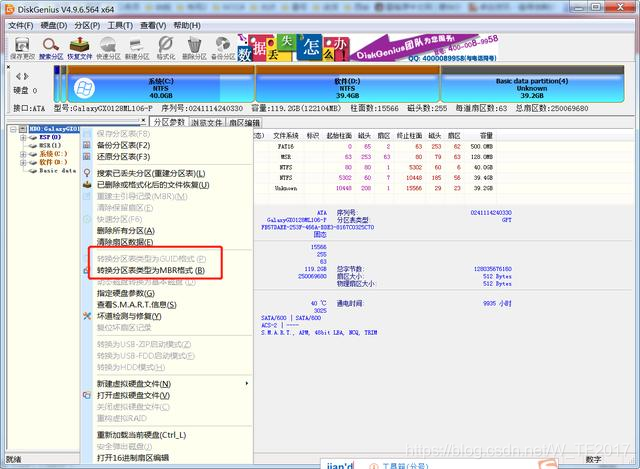Open the 硬盘(D) menu
The width and height of the screenshot is (640, 469).
(x=53, y=26)
